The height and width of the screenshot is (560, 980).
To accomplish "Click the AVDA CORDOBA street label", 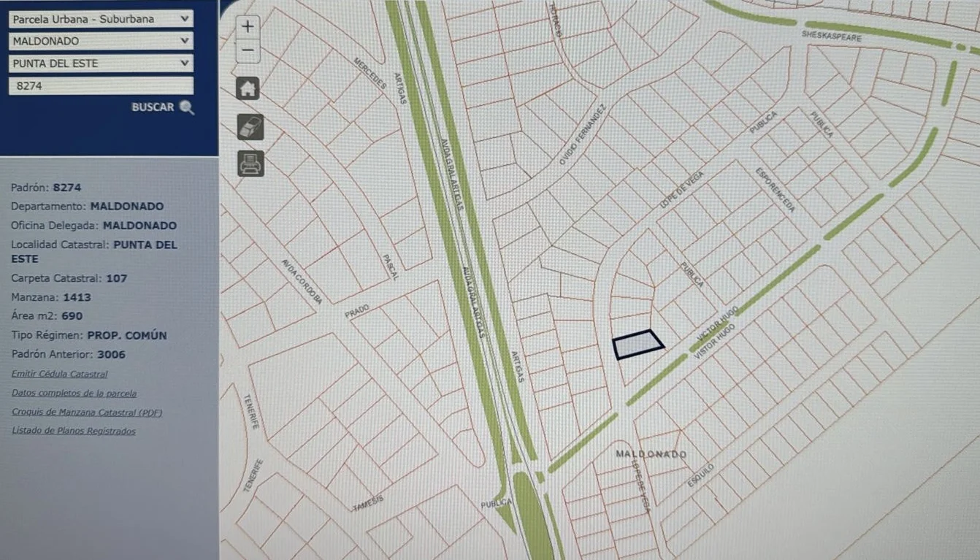I will coord(302,281).
